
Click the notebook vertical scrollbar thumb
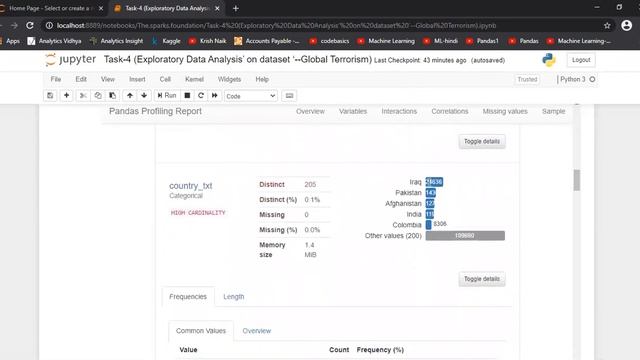pos(576,180)
